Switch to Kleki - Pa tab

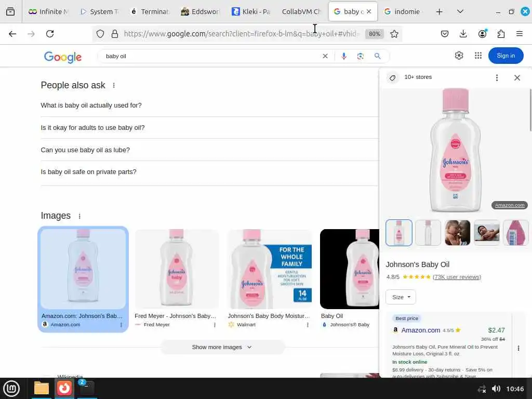point(251,11)
